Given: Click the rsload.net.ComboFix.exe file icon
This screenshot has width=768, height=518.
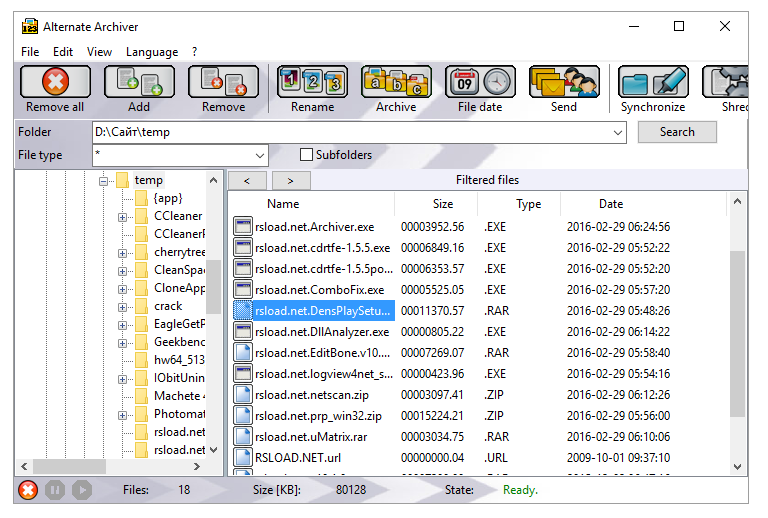Looking at the screenshot, I should (242, 290).
